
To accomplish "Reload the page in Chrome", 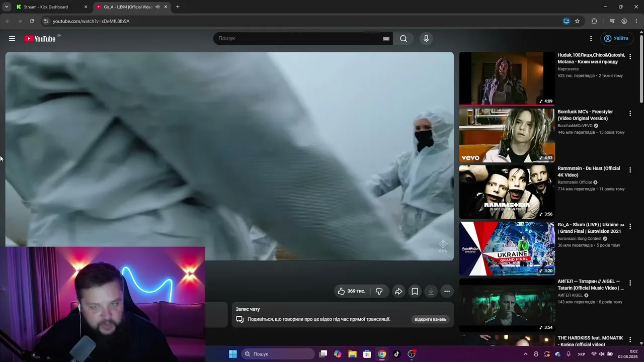I will [32, 21].
